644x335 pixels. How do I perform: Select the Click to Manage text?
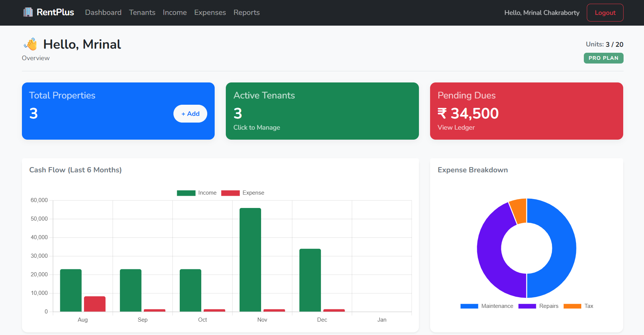tap(257, 127)
